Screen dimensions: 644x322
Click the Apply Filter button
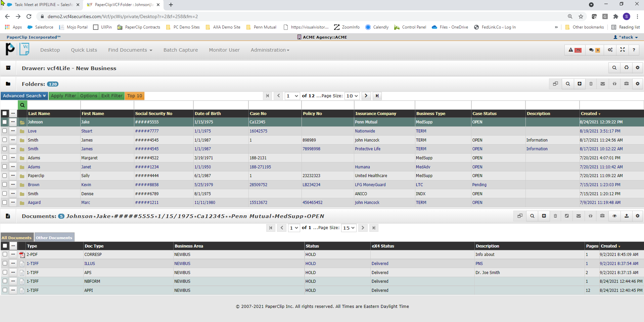pos(63,96)
